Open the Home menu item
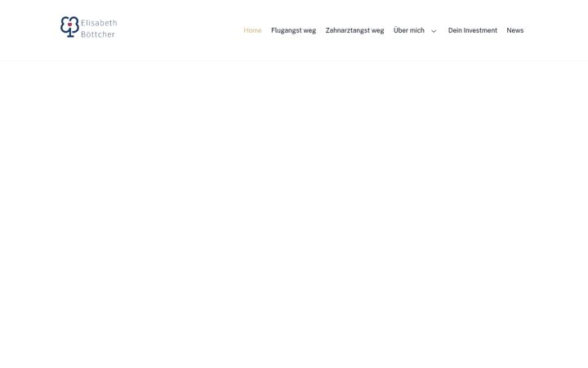The image size is (588, 368). pos(252,30)
